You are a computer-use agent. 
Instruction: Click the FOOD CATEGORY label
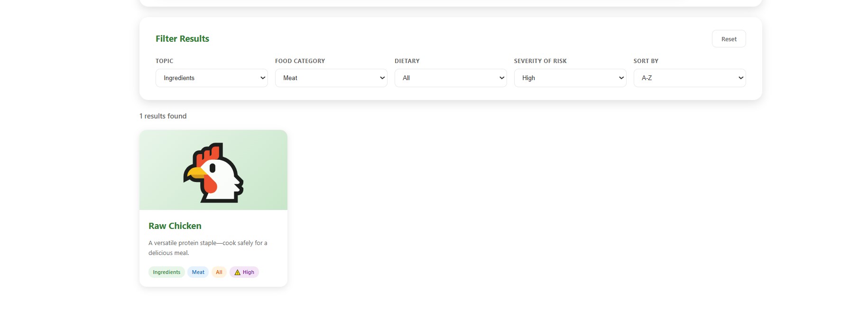300,61
